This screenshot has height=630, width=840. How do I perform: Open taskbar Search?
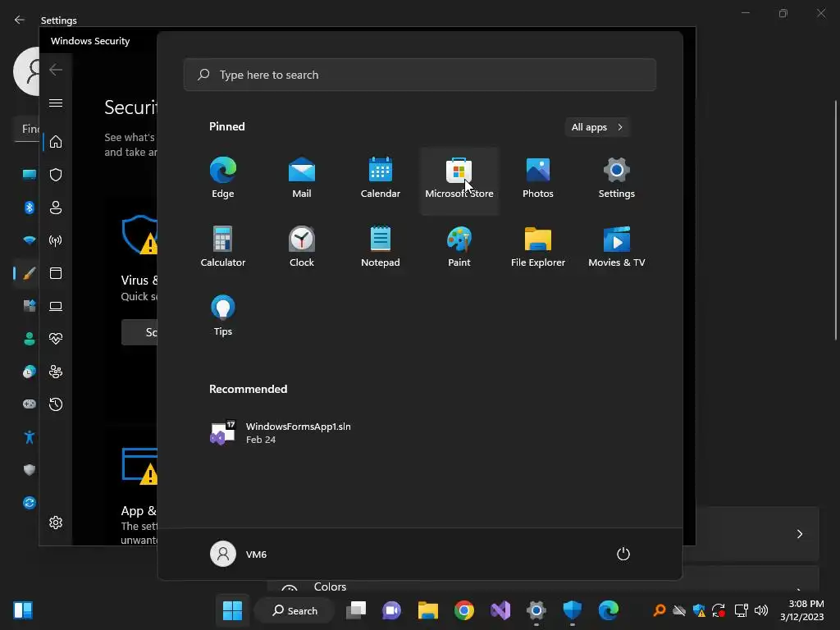(294, 610)
